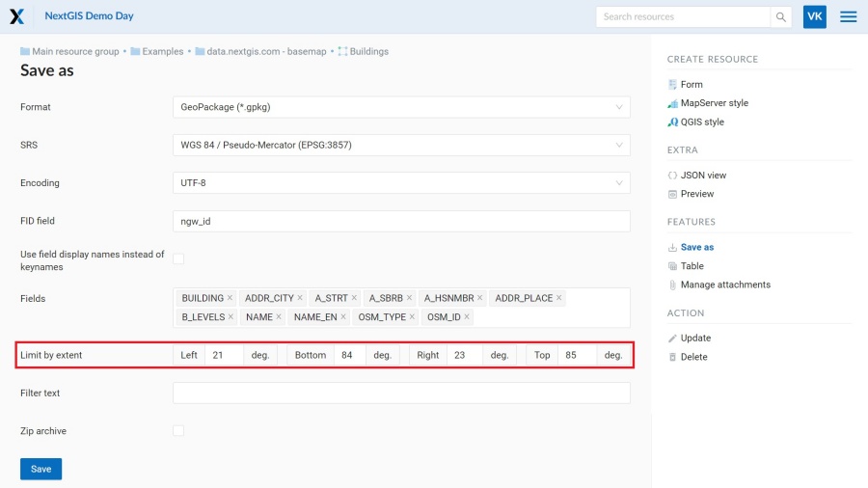Click the search magnifier icon
This screenshot has height=488, width=868.
click(x=780, y=17)
